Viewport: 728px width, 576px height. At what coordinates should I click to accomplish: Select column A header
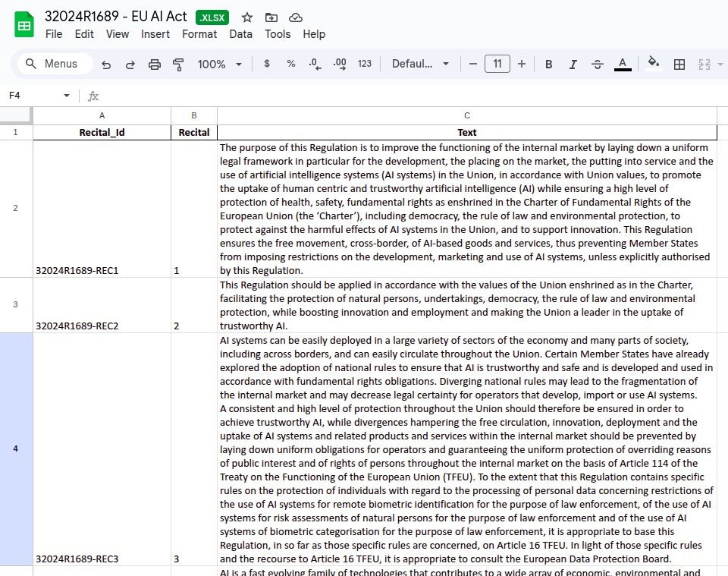(x=102, y=115)
